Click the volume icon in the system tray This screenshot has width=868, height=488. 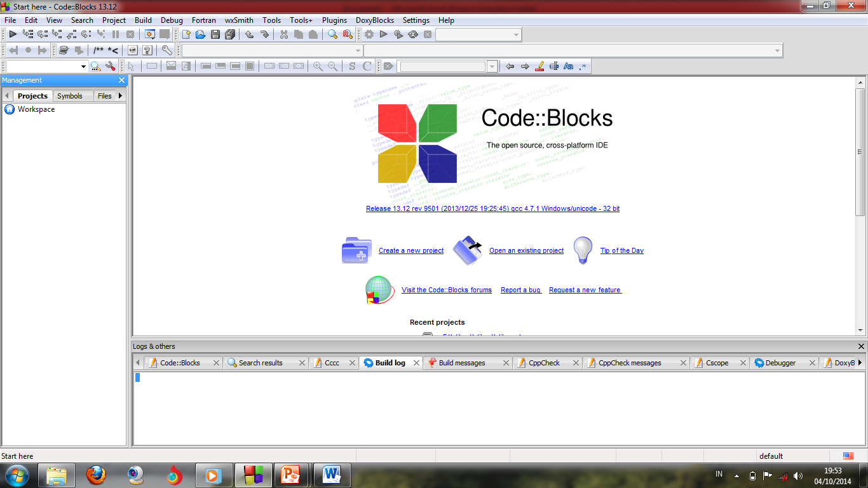pyautogui.click(x=797, y=475)
